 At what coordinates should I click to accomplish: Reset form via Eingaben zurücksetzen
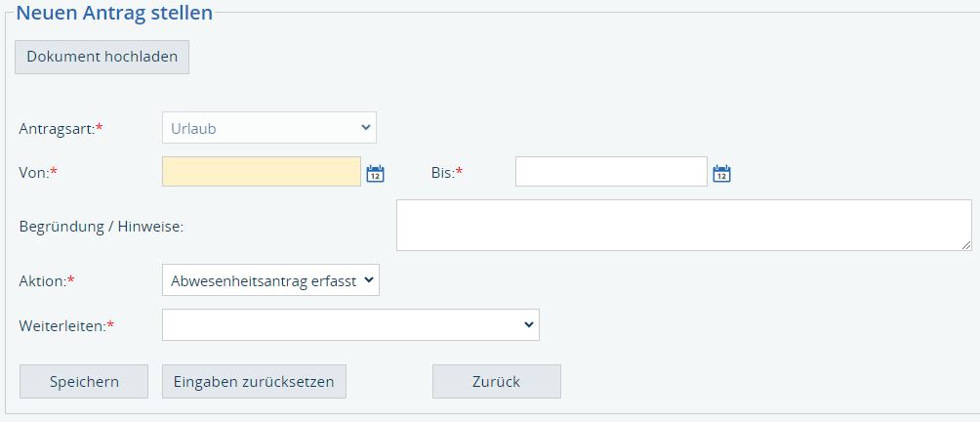[254, 382]
